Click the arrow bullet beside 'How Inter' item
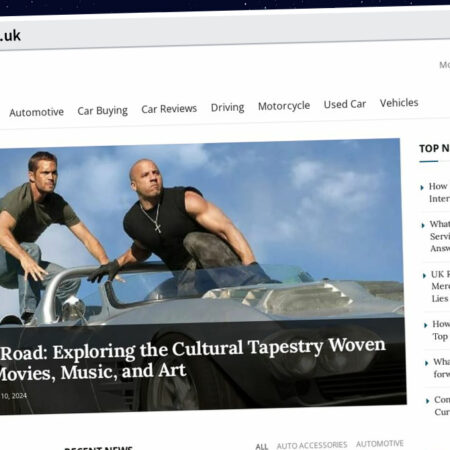450x450 pixels. point(422,187)
